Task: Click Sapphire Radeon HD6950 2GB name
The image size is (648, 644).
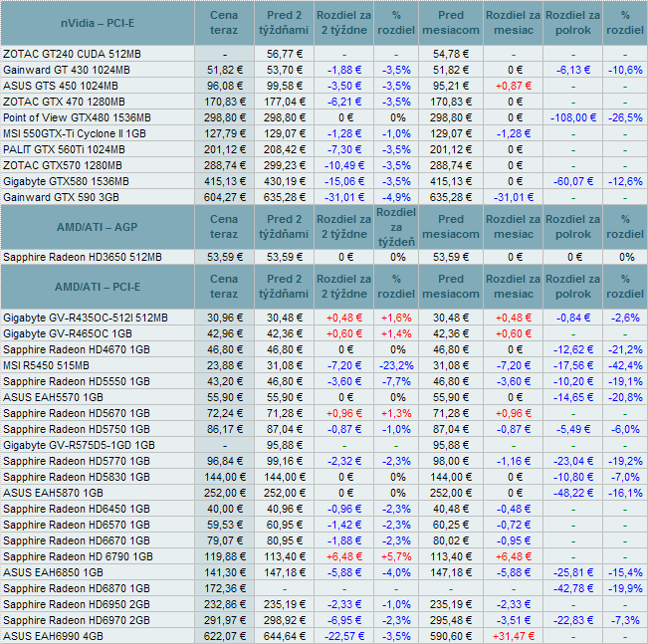Action: click(x=77, y=605)
